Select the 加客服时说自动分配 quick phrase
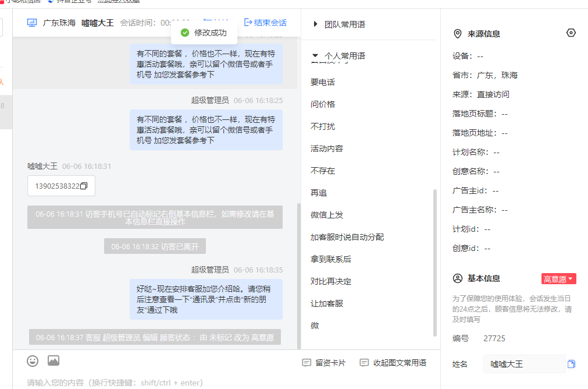The width and height of the screenshot is (588, 389). pos(347,238)
